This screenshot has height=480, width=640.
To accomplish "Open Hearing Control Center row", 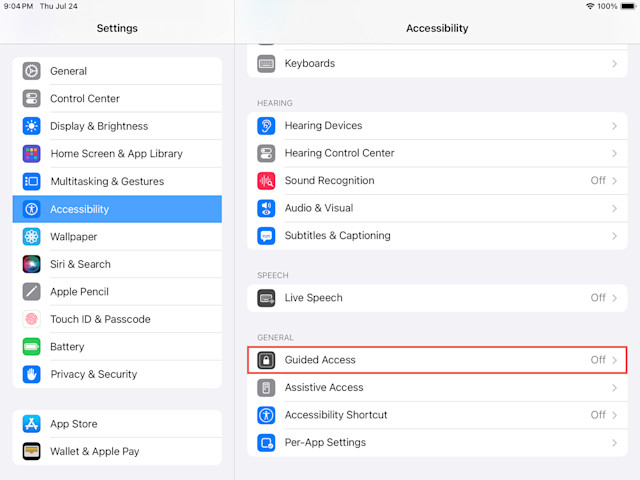I will point(437,153).
